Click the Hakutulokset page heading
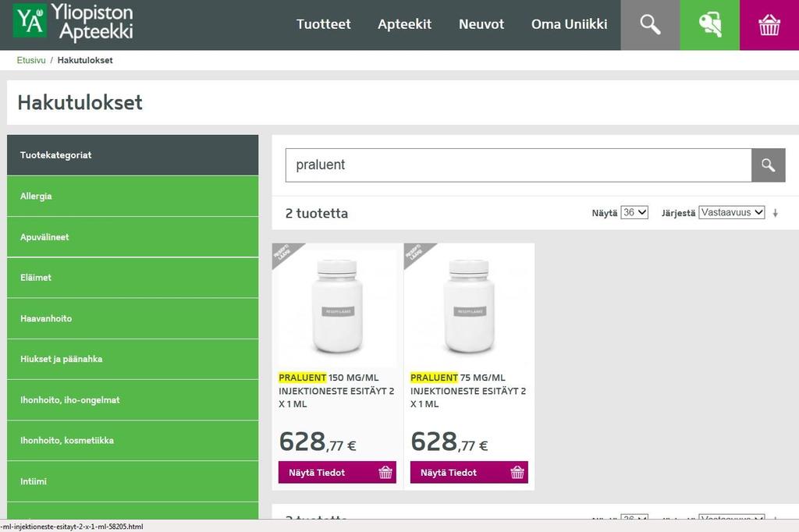 pyautogui.click(x=80, y=102)
